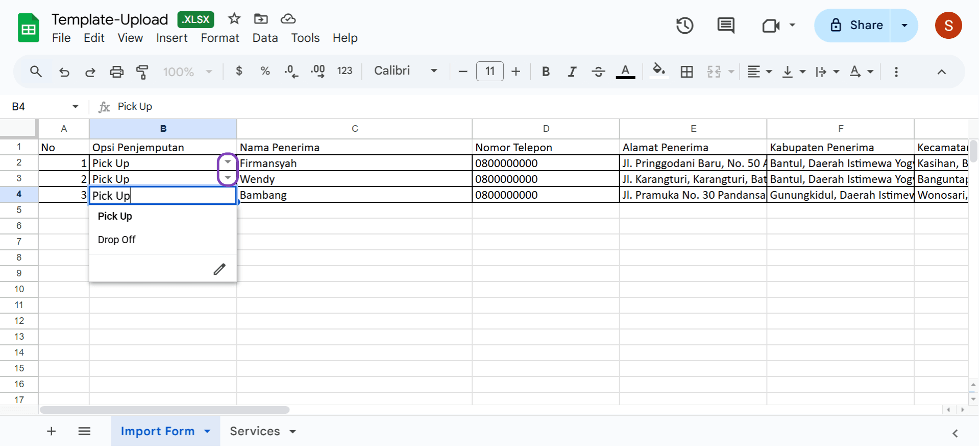Open version history clock icon
This screenshot has height=447, width=980.
684,26
